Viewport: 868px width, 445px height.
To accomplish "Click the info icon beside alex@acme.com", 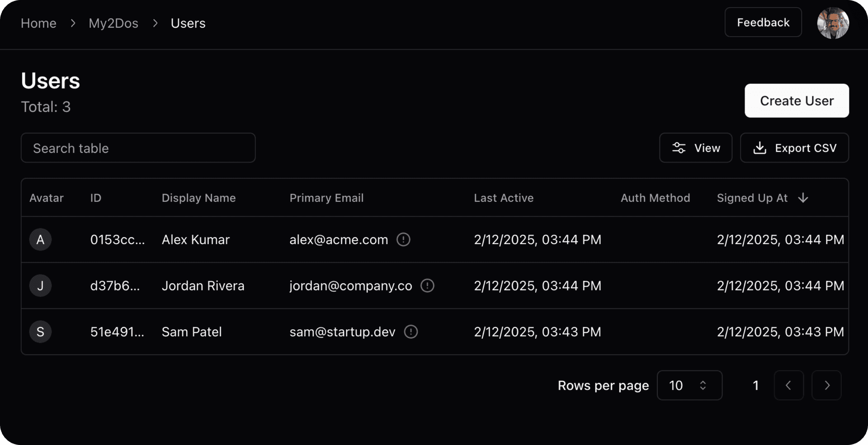I will tap(404, 240).
